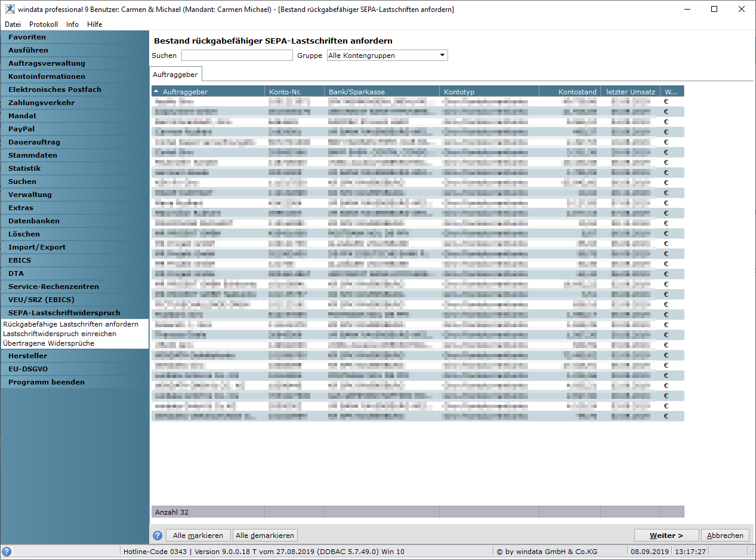Sort by the Bank/Sparkasse column header

click(x=382, y=92)
